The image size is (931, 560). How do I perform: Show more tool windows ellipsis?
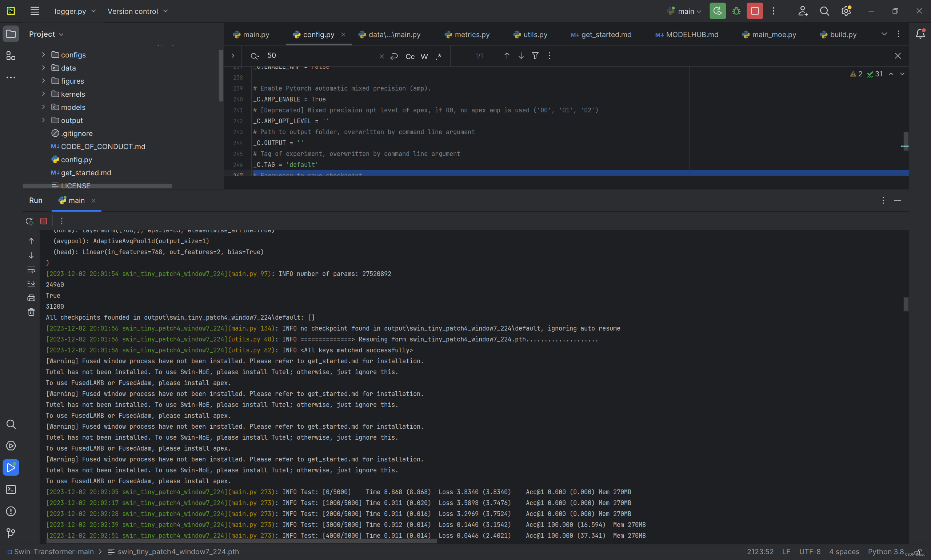tap(11, 77)
